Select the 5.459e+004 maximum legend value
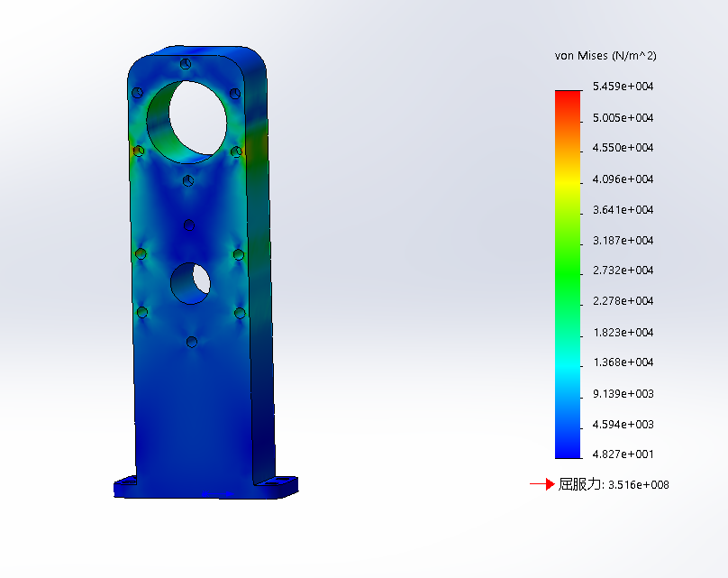Image resolution: width=728 pixels, height=578 pixels. [x=623, y=87]
